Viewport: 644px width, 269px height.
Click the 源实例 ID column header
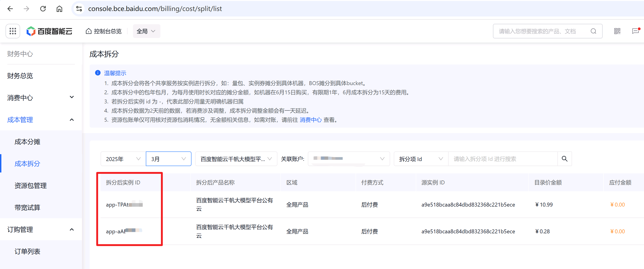(x=433, y=182)
